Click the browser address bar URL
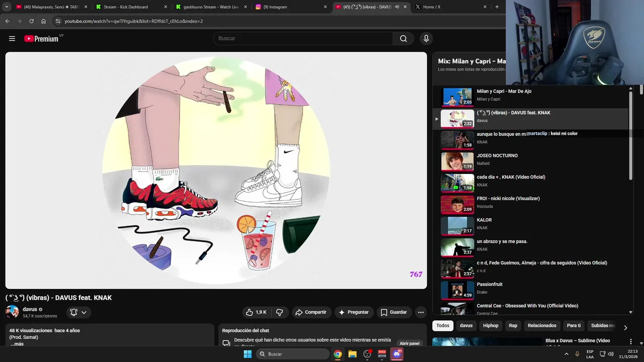This screenshot has height=362, width=644. [134, 21]
